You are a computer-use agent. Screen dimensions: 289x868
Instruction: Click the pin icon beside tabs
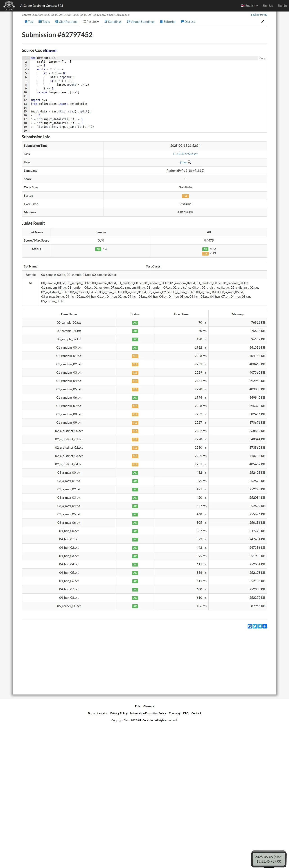click(x=263, y=21)
